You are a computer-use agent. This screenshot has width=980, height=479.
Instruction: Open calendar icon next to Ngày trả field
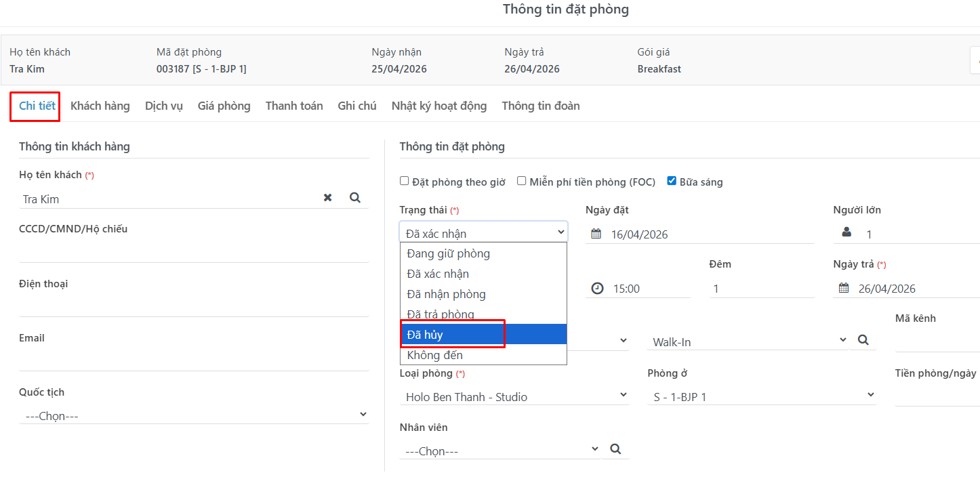coord(844,288)
